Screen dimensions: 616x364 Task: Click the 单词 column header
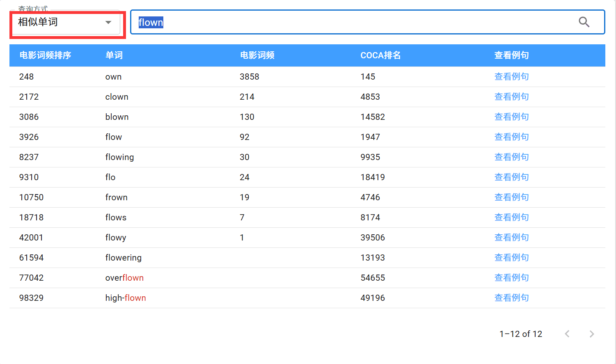pos(114,55)
